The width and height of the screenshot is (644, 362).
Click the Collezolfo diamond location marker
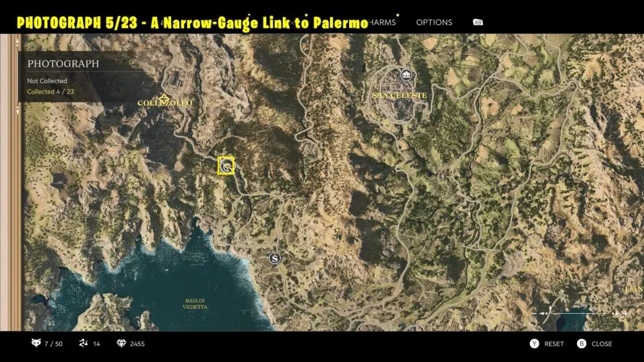point(164,97)
